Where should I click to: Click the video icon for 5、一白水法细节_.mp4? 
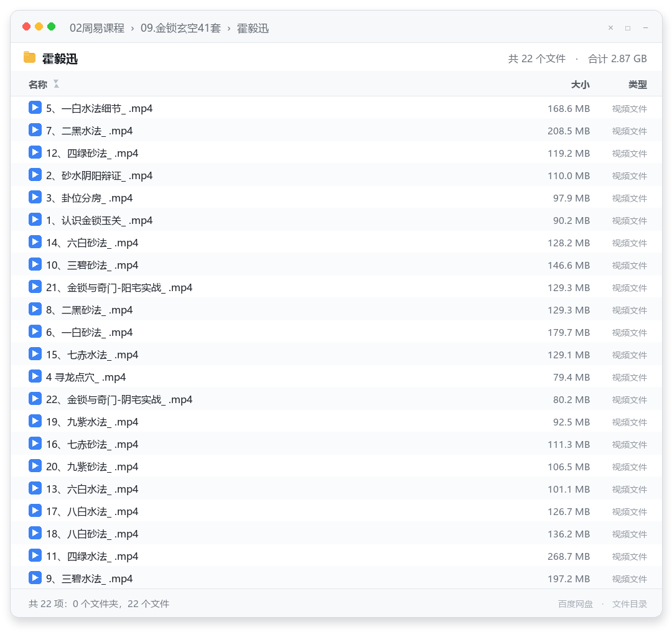click(35, 108)
